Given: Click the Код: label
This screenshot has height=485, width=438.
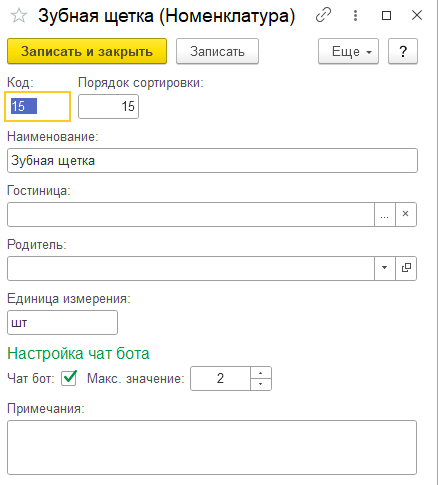Looking at the screenshot, I should click(x=20, y=83).
